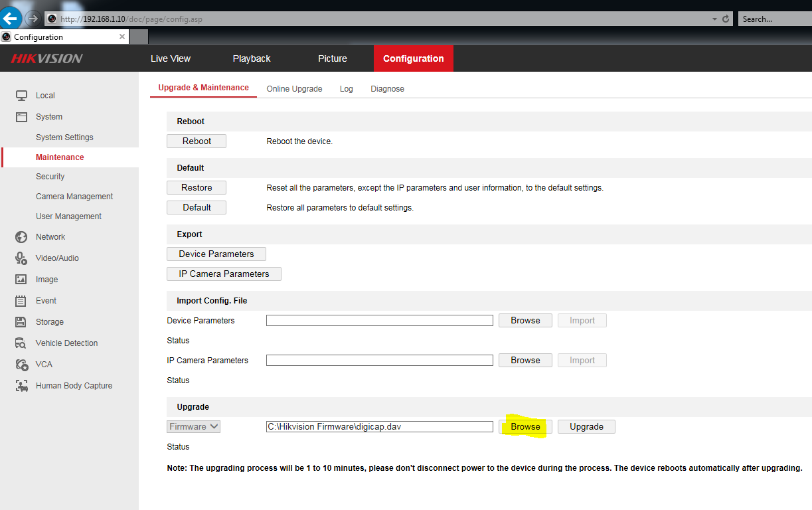Click the Video/Audio microphone icon

(21, 258)
